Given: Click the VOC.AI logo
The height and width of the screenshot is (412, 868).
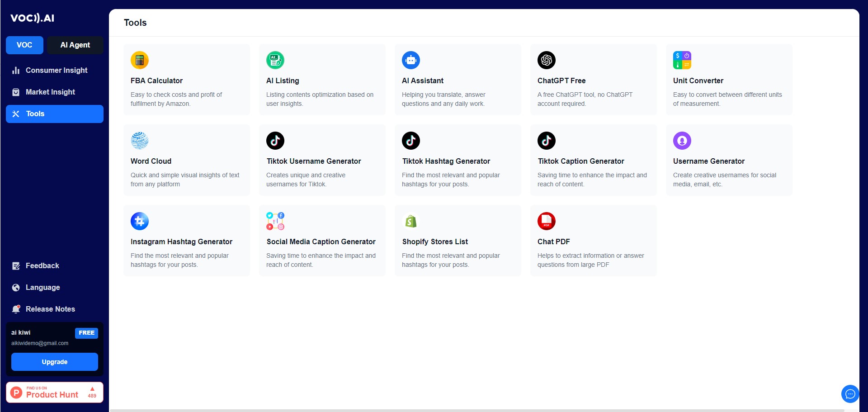Looking at the screenshot, I should pos(32,18).
